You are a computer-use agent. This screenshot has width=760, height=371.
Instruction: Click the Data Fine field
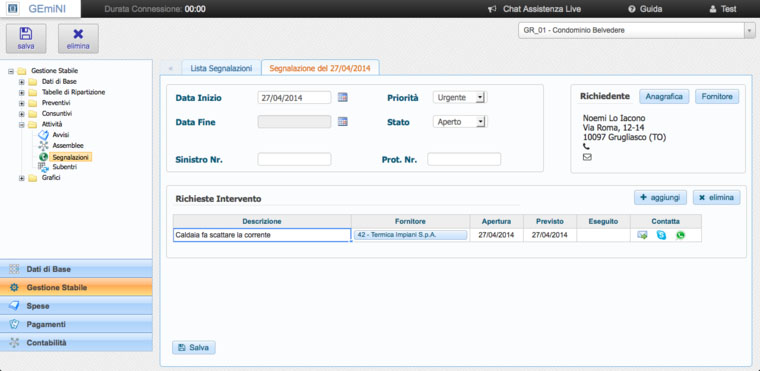(294, 122)
